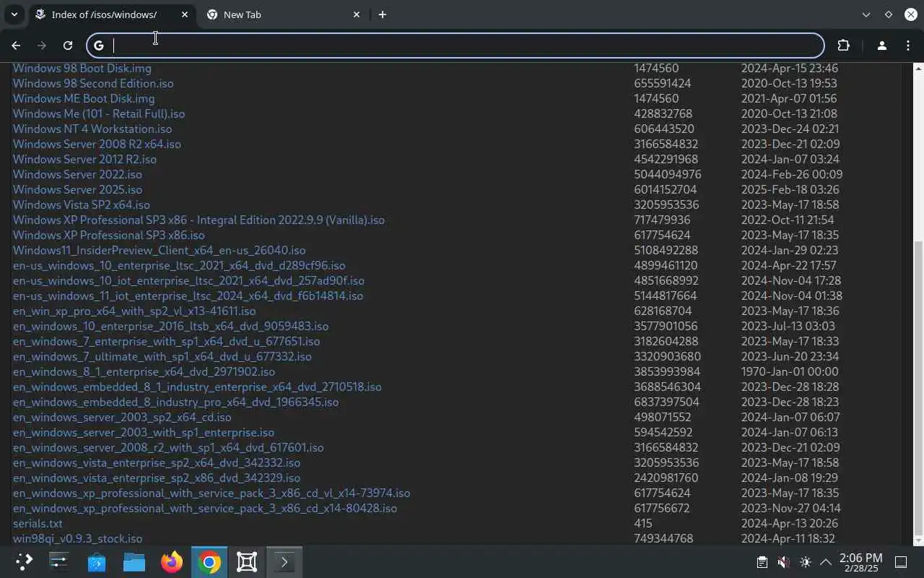The width and height of the screenshot is (924, 578).
Task: Open the clock and calendar
Action: click(x=860, y=562)
